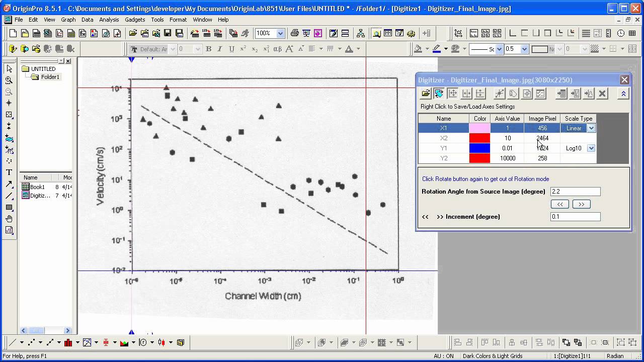
Task: Toggle Bold text formatting
Action: pyautogui.click(x=208, y=49)
